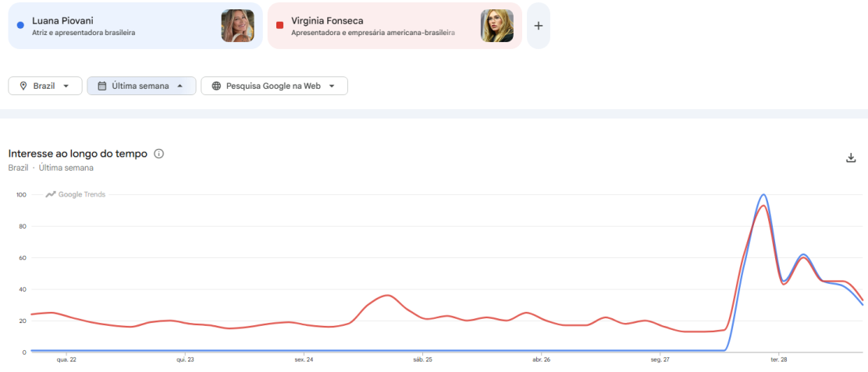Click the 'Brazil · Última semana' chart subtitle
Image resolution: width=868 pixels, height=372 pixels.
pos(51,168)
